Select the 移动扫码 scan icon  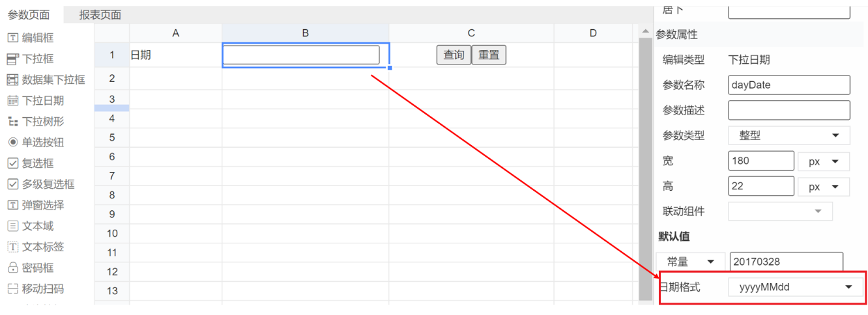coord(12,288)
